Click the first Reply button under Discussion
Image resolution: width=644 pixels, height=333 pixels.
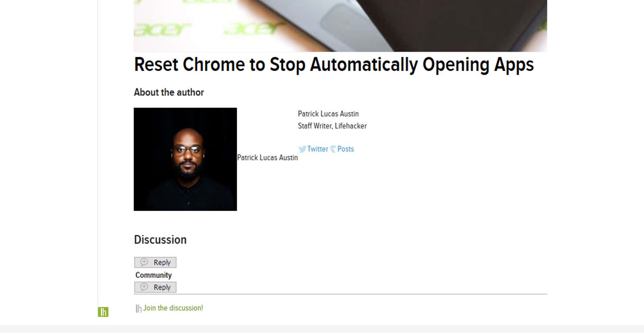[155, 262]
